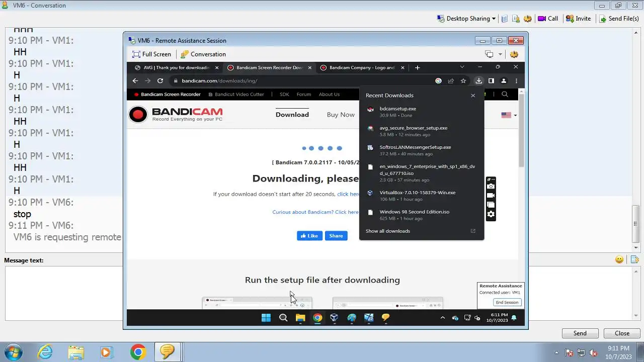Select VirtualBox-7.0.10-158379-Win.exe download
644x362 pixels.
click(421, 196)
